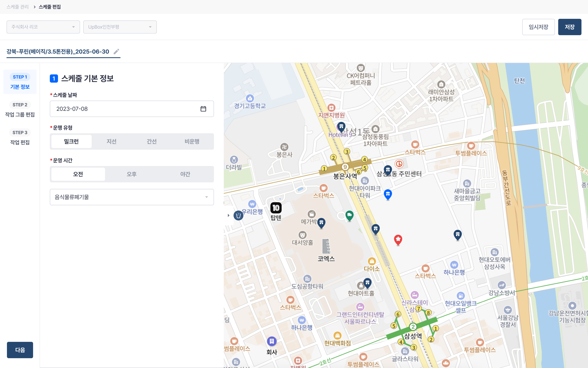Click the 메가박스 cinema icon
The width and height of the screenshot is (588, 368).
pos(312,214)
